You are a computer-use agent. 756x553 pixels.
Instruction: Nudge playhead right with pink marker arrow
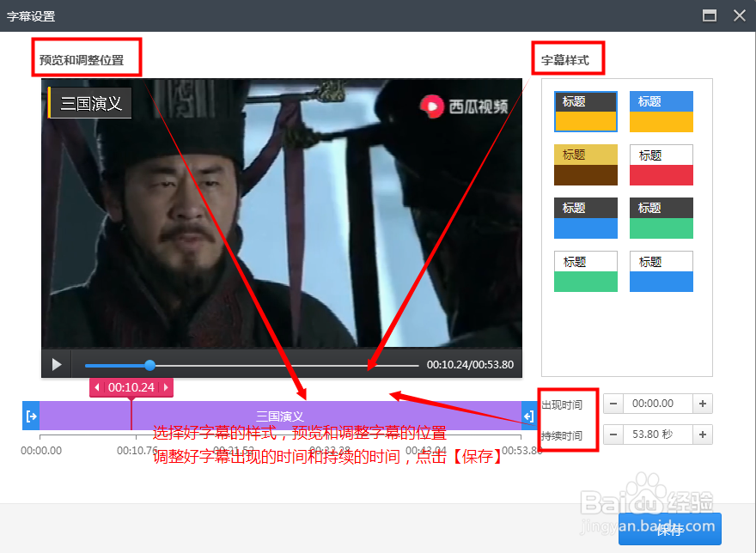166,387
